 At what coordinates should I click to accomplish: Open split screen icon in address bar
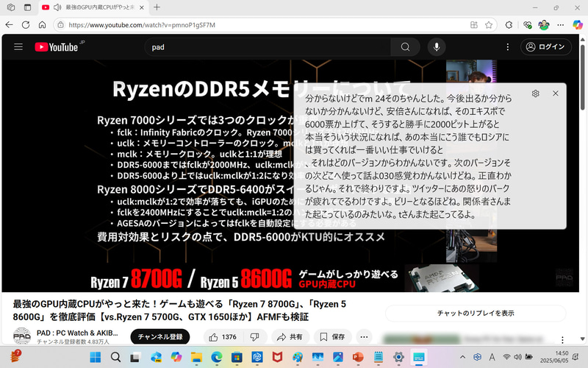(474, 25)
